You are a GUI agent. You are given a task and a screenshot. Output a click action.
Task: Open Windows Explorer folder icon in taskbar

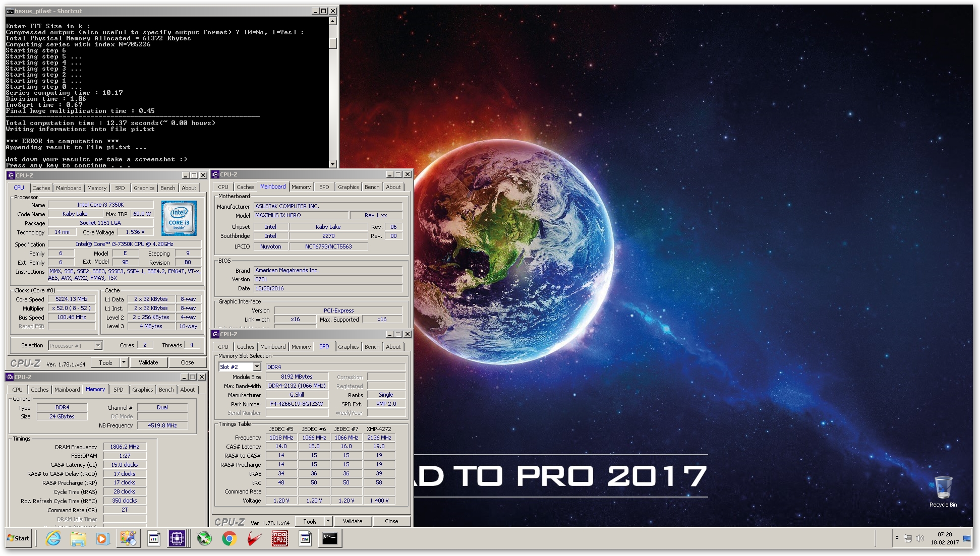click(x=78, y=538)
